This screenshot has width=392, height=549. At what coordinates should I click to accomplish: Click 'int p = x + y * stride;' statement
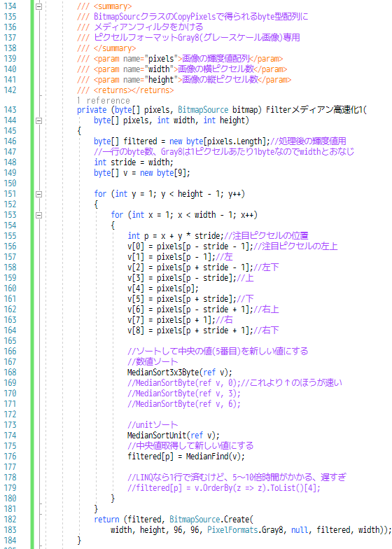(x=175, y=235)
